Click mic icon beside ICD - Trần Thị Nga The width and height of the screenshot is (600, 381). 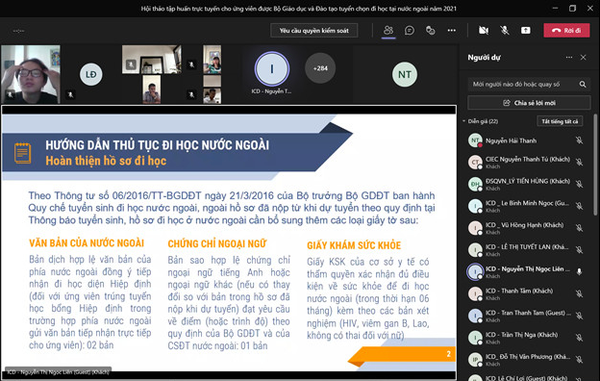tap(579, 338)
